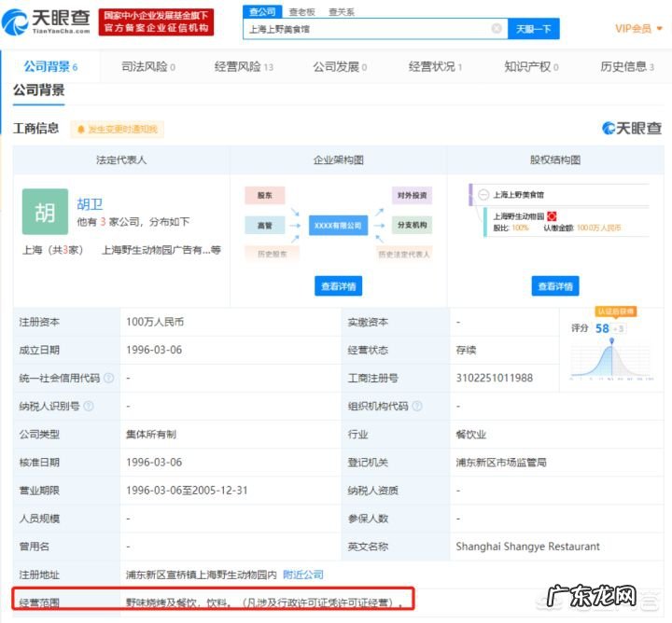
Task: Switch to the 公司背景 tab
Action: point(50,67)
